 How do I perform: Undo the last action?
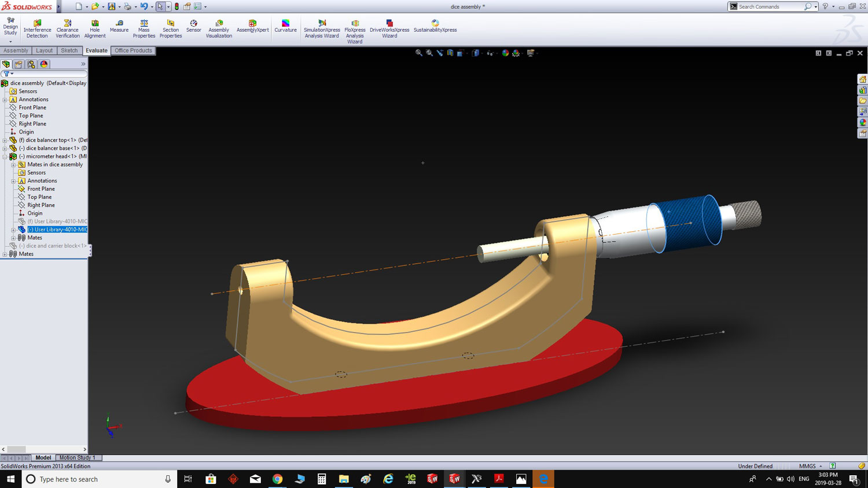[x=144, y=6]
